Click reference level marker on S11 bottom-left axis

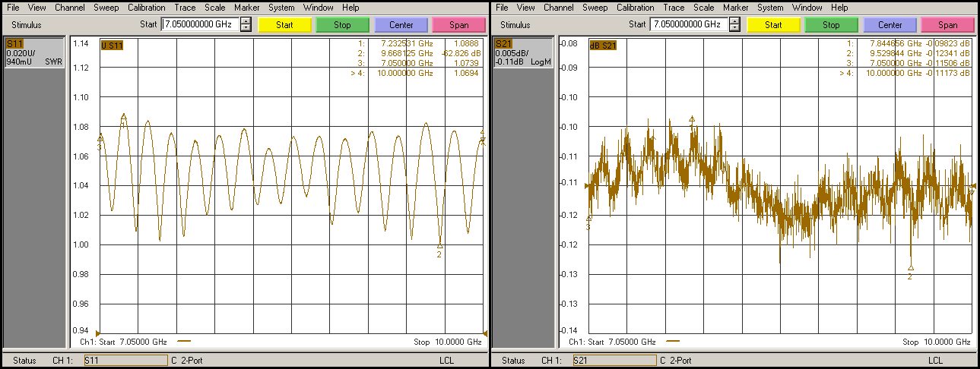coord(97,333)
